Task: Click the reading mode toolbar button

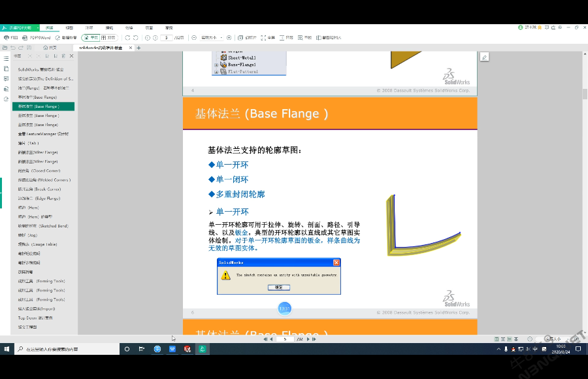Action: coord(286,37)
